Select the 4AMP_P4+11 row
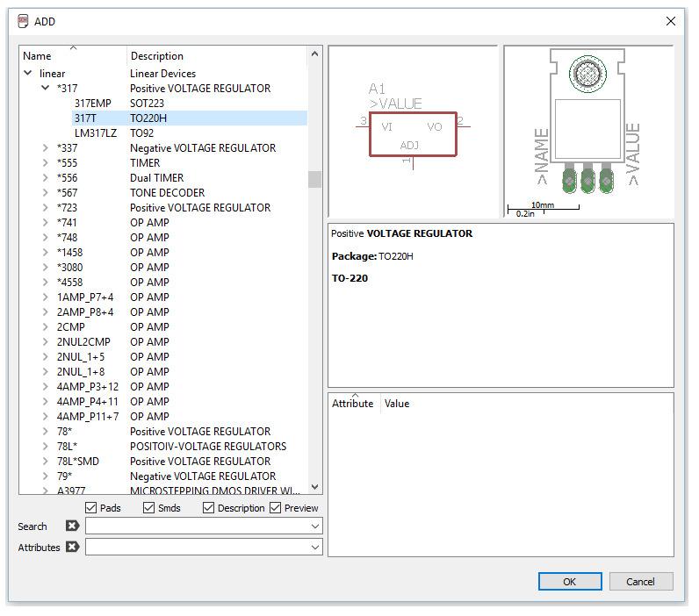 click(181, 401)
